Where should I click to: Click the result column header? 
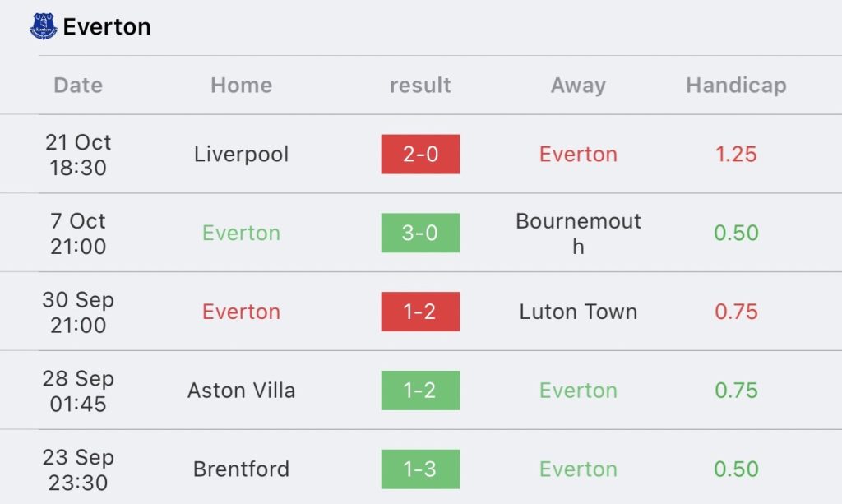click(x=420, y=85)
